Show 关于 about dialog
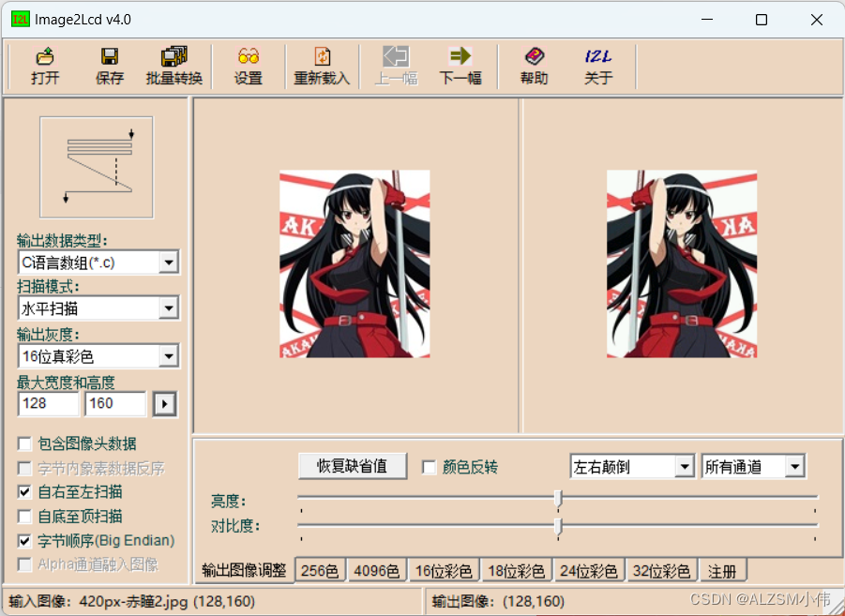The width and height of the screenshot is (845, 616). (598, 66)
